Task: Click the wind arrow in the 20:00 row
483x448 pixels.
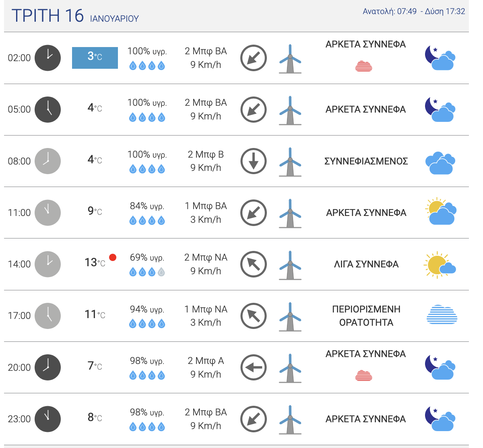Action: (254, 367)
